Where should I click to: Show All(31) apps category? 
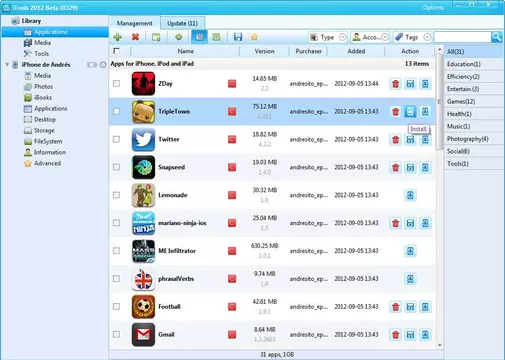coord(474,51)
